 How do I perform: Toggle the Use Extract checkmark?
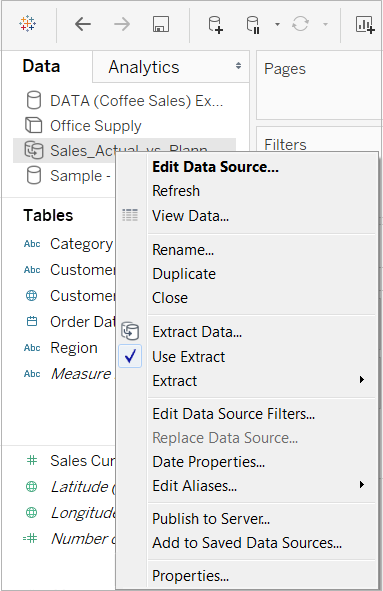[130, 356]
